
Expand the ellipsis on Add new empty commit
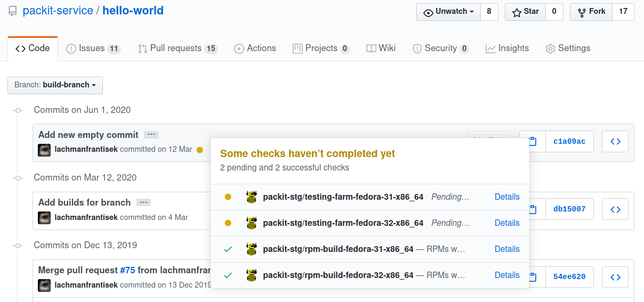151,135
